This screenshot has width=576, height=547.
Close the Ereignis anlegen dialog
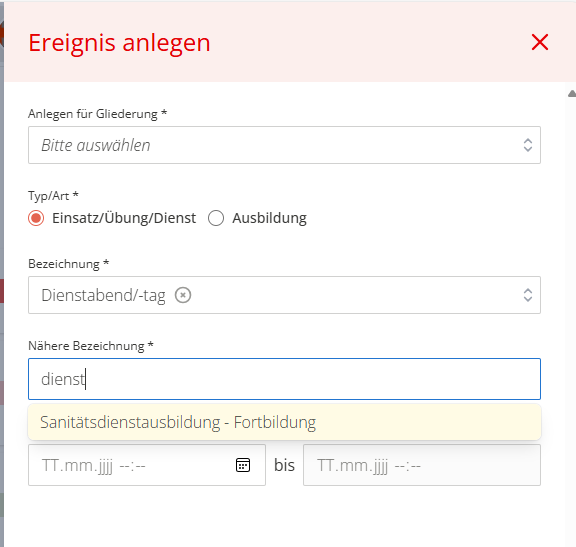tap(540, 42)
